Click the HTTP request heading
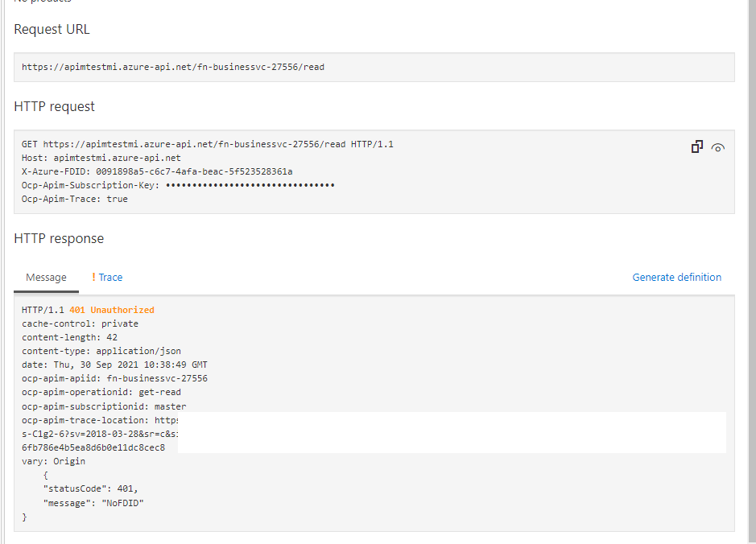This screenshot has width=756, height=544. pyautogui.click(x=54, y=107)
